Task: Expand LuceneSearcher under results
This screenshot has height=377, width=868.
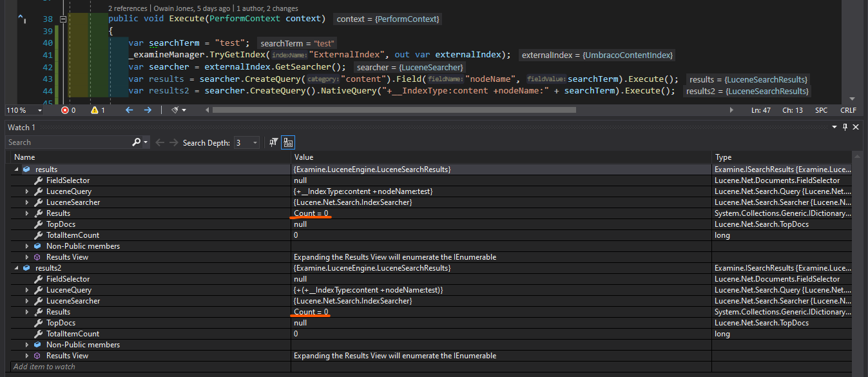Action: (x=27, y=202)
